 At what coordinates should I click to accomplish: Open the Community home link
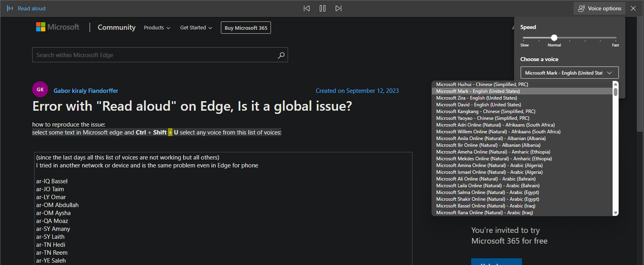tap(116, 27)
